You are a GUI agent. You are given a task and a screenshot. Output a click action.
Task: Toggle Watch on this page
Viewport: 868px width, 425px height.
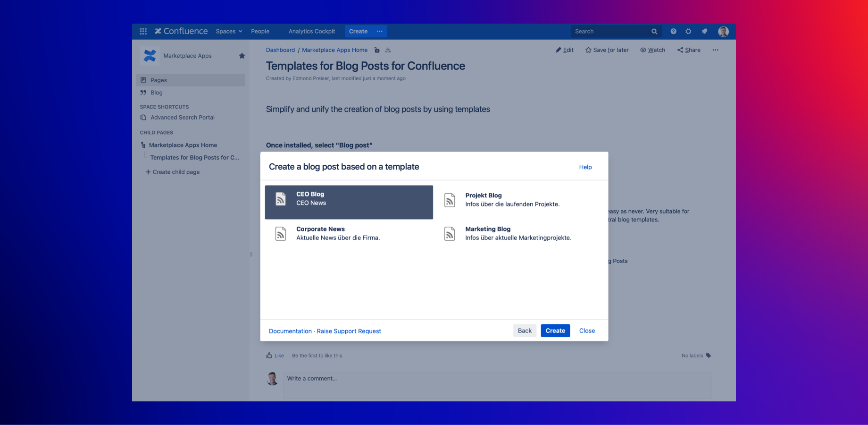tap(653, 50)
